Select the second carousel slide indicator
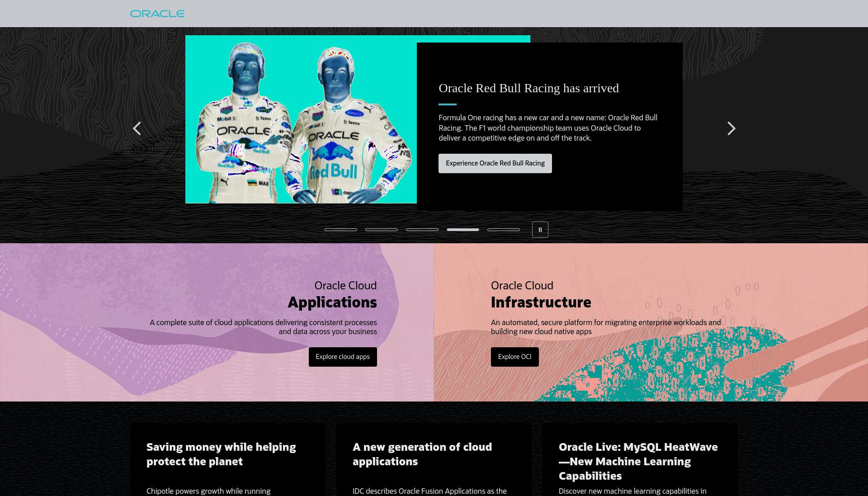Image resolution: width=868 pixels, height=496 pixels. 382,230
